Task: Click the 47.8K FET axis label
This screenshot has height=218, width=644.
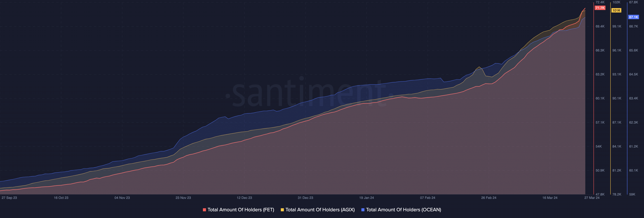Action: 600,194
